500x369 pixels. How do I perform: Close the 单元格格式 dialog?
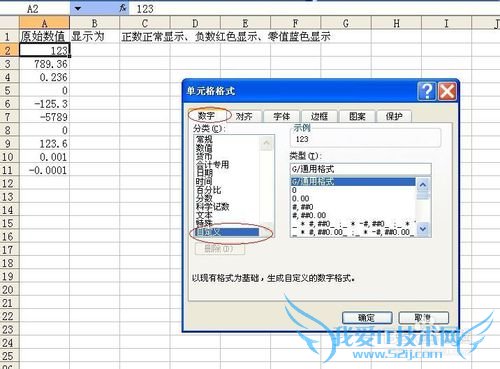pyautogui.click(x=447, y=91)
